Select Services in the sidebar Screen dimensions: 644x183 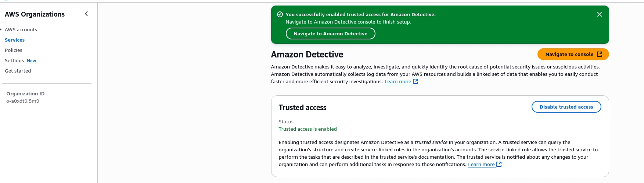pyautogui.click(x=15, y=40)
